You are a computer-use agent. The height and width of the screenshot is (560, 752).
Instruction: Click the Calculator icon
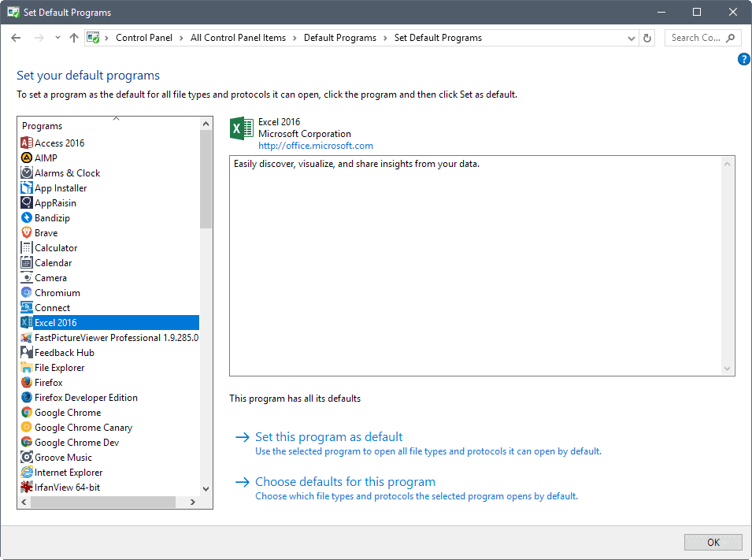[27, 247]
